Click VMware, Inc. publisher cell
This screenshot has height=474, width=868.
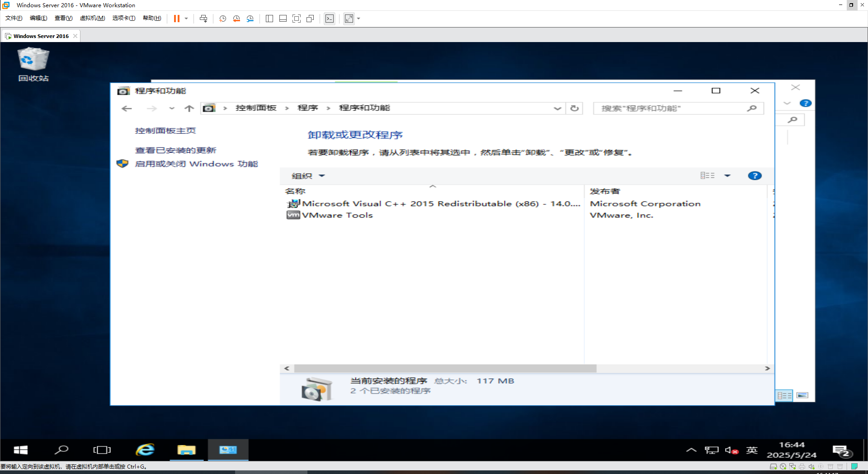click(621, 215)
